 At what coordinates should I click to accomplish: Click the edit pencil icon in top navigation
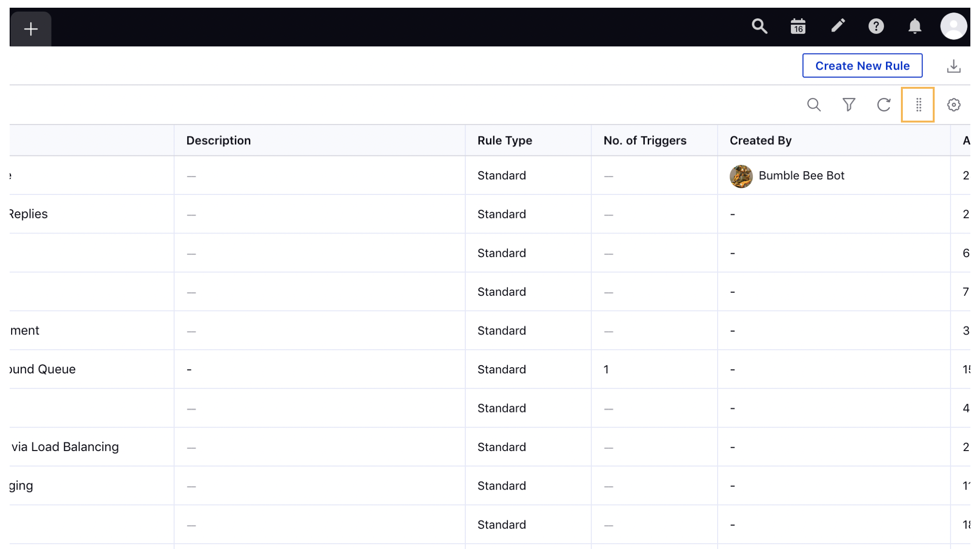coord(838,26)
